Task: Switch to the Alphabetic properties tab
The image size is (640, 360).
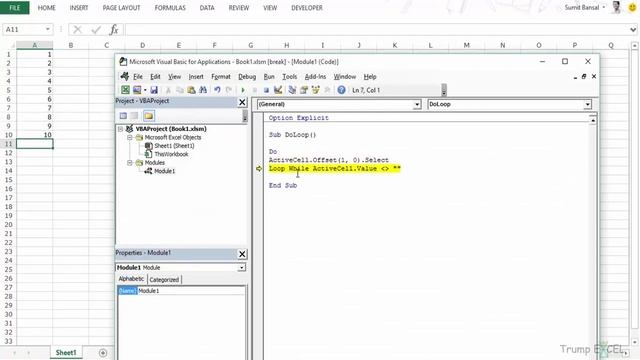Action: pos(131,279)
